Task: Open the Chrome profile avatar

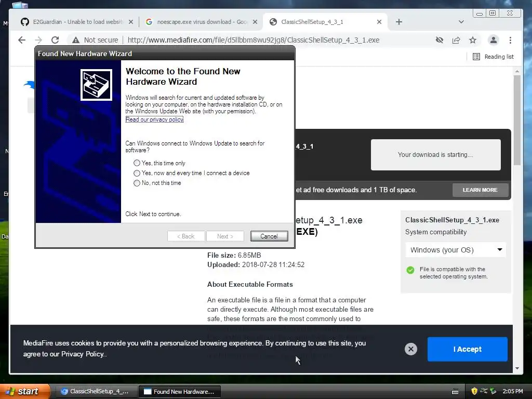Action: [x=494, y=40]
